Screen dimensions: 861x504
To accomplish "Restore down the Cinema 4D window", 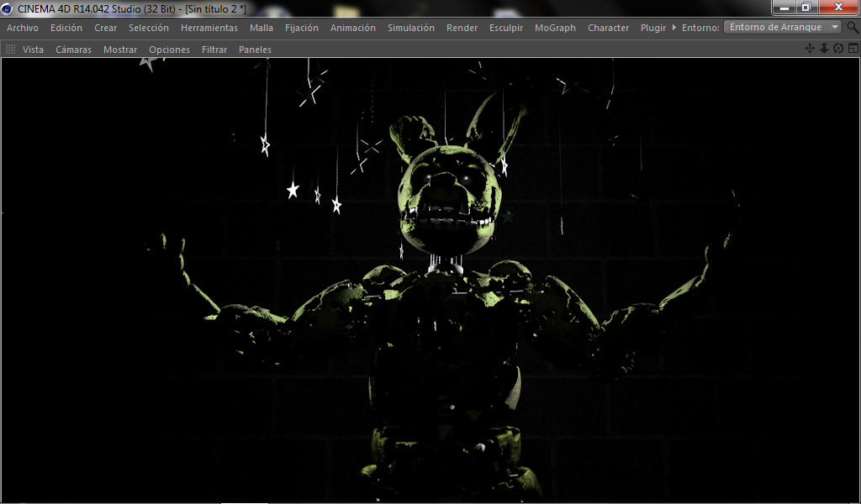I will [x=806, y=7].
